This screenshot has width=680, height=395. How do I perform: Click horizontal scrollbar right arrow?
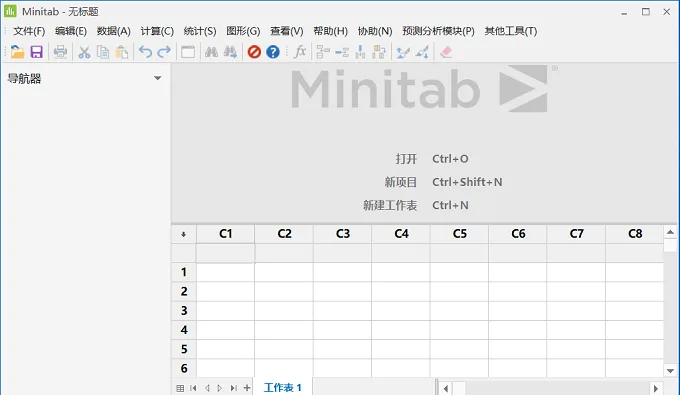pyautogui.click(x=656, y=388)
